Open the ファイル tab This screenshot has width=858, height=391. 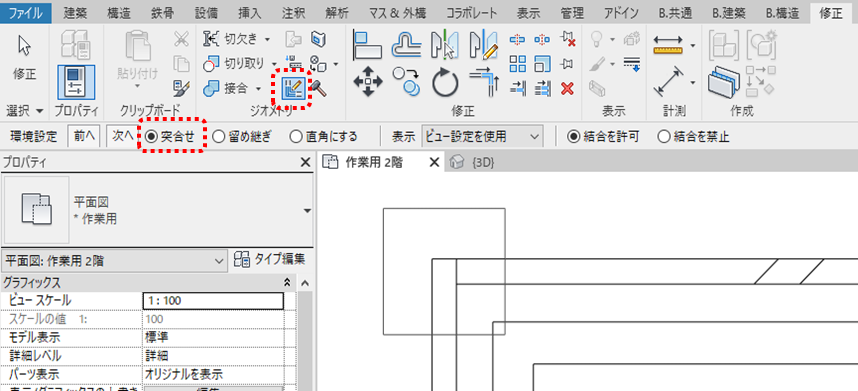click(x=26, y=12)
